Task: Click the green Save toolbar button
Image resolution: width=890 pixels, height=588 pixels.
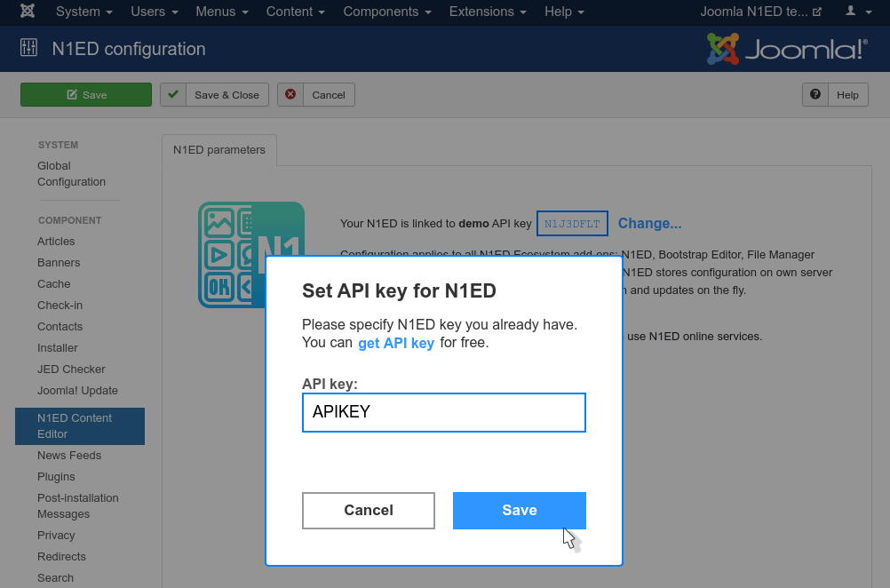Action: pyautogui.click(x=86, y=95)
